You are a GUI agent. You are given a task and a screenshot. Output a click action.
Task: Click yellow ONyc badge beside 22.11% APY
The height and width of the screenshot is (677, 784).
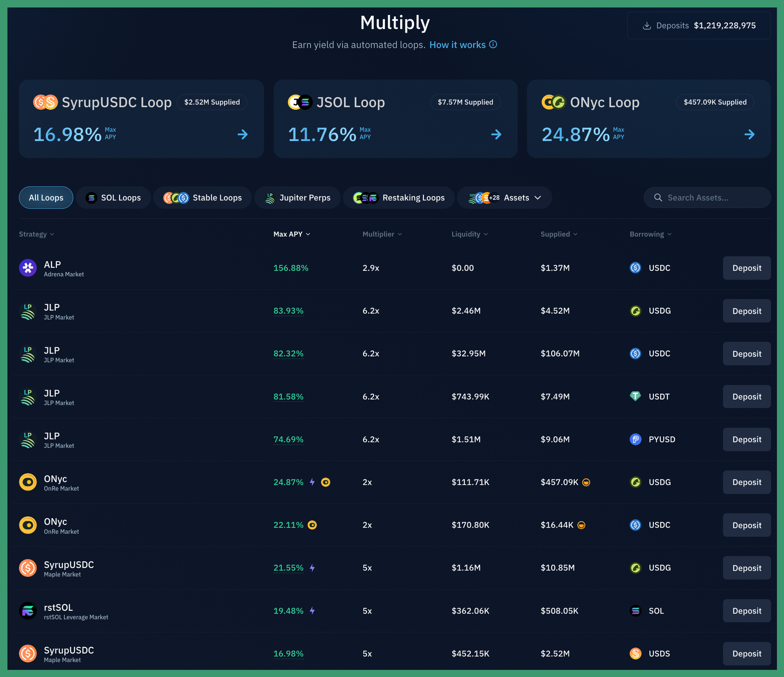[x=312, y=525]
